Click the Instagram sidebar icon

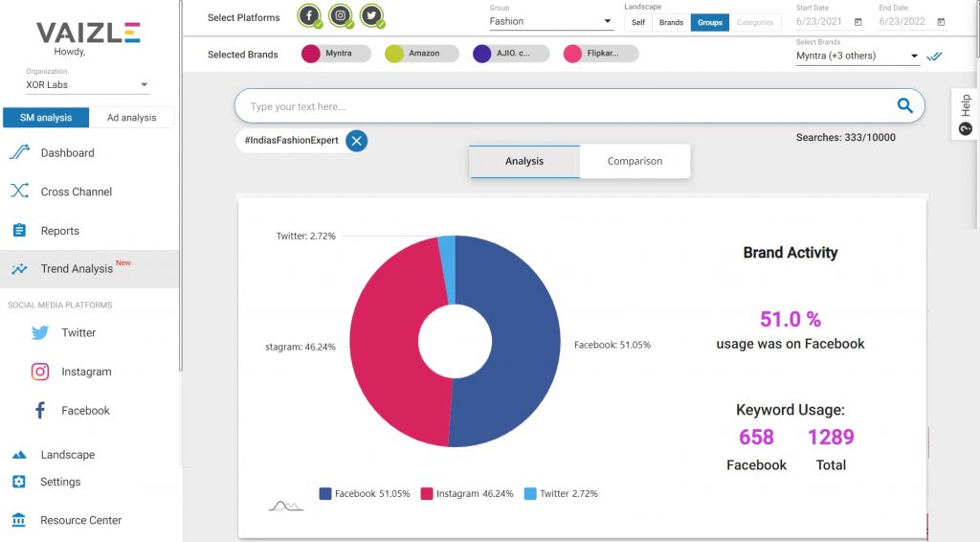(x=40, y=372)
